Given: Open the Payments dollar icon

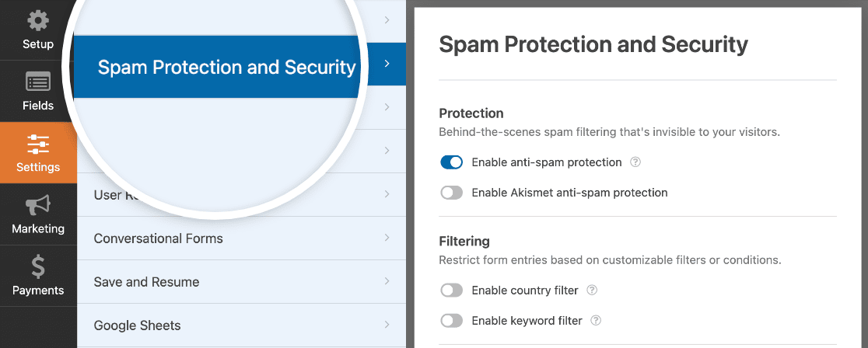Looking at the screenshot, I should tap(37, 267).
